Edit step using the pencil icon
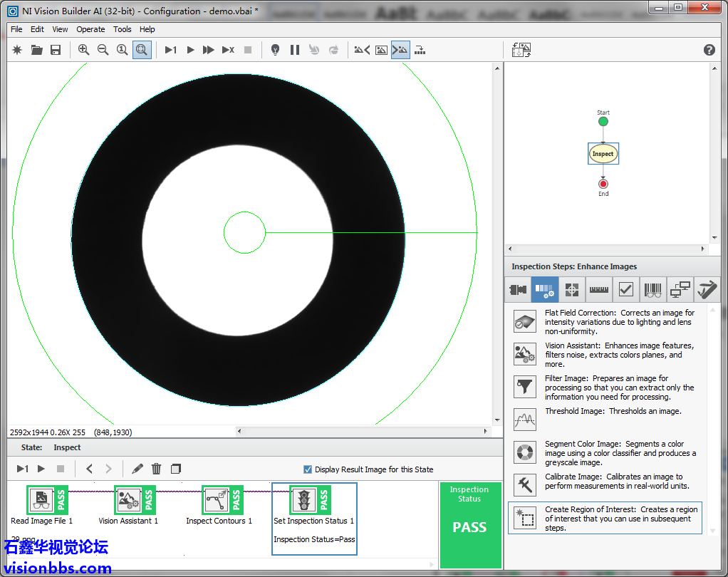This screenshot has height=577, width=728. pos(137,469)
